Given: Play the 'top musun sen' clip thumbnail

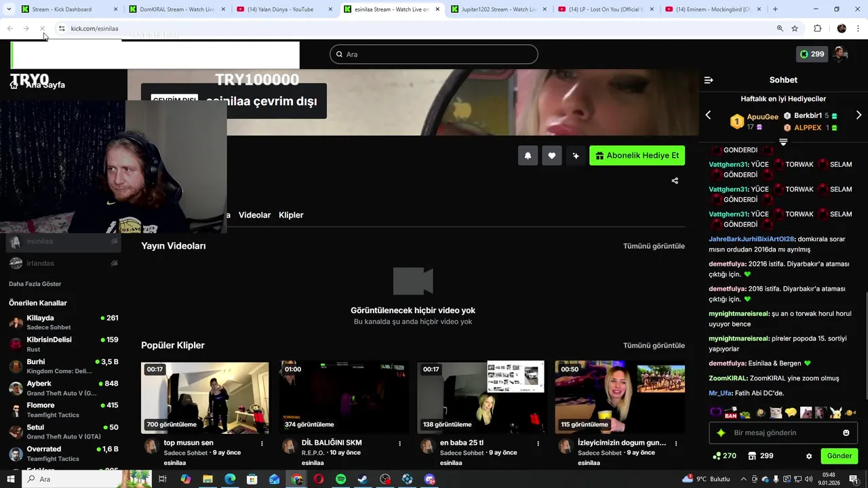Looking at the screenshot, I should click(205, 397).
